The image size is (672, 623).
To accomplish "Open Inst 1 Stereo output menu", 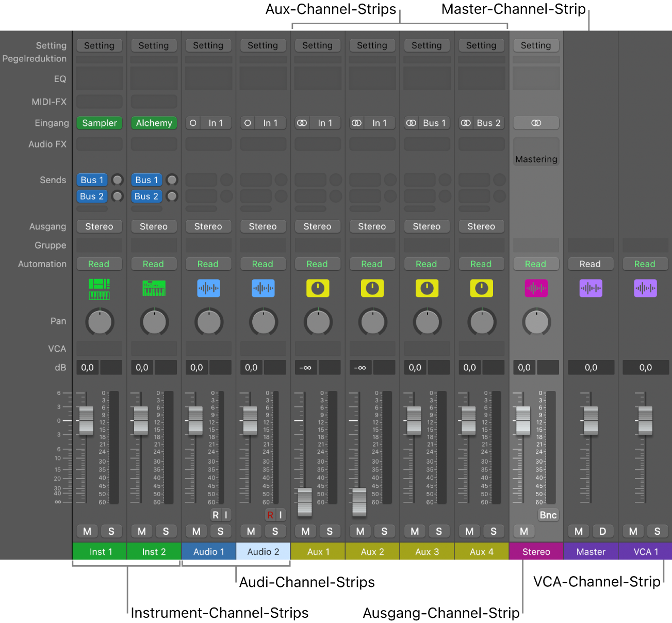I will pyautogui.click(x=100, y=226).
